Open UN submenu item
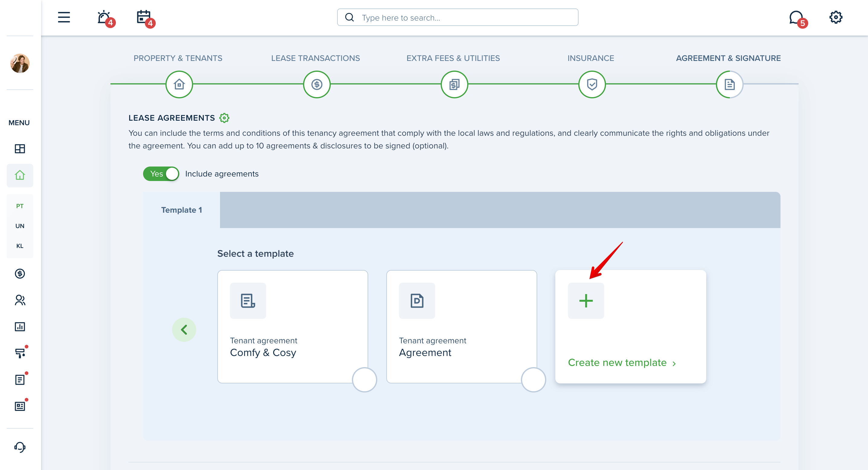Image resolution: width=868 pixels, height=470 pixels. point(20,226)
